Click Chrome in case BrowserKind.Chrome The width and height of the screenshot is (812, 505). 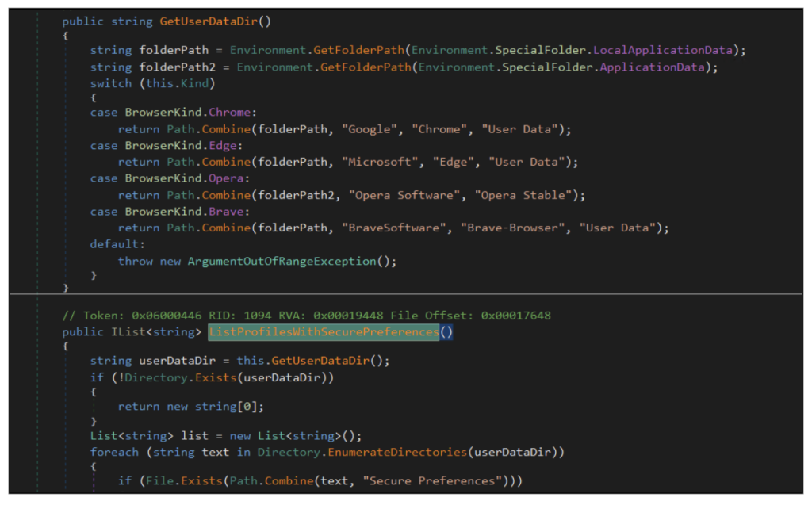coord(229,113)
